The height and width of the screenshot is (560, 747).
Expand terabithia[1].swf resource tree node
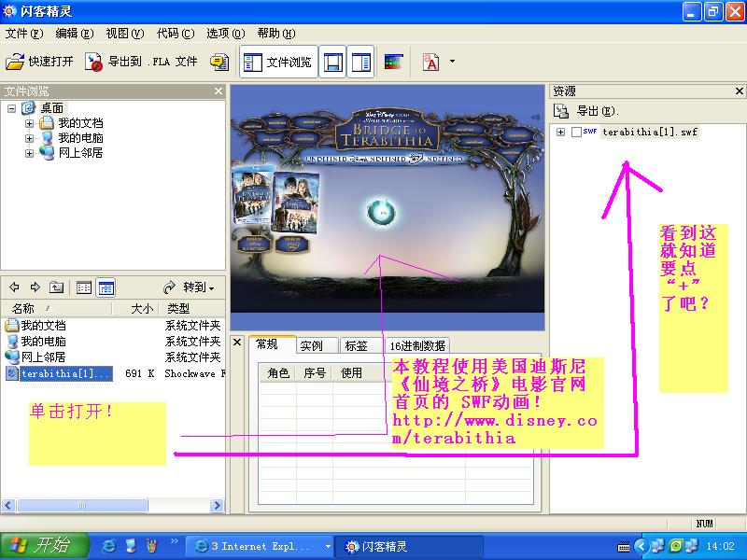(561, 132)
